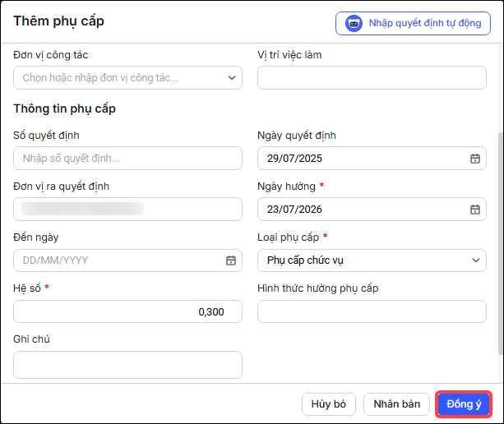This screenshot has width=504, height=424.
Task: Click the dialog's vertical scrollbar
Action: point(501,243)
